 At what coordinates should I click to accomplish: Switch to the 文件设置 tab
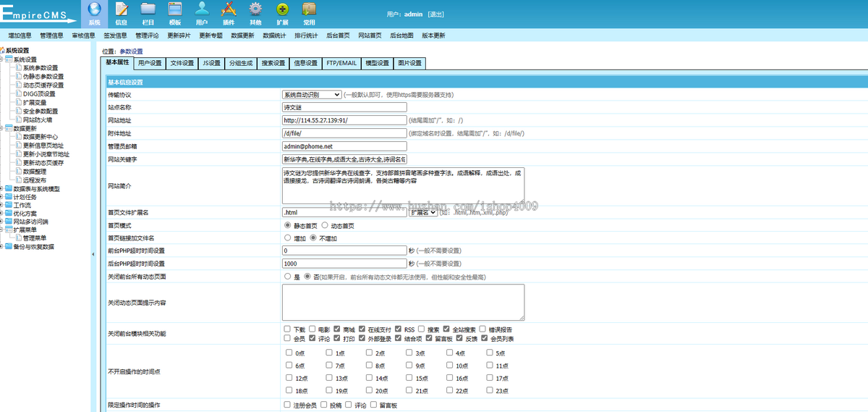[x=182, y=64]
